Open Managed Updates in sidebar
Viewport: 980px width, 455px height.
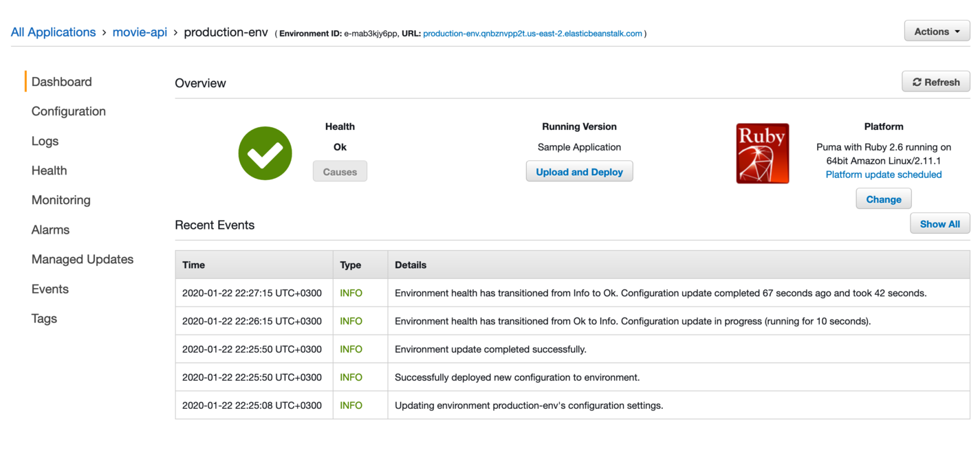[x=82, y=259]
